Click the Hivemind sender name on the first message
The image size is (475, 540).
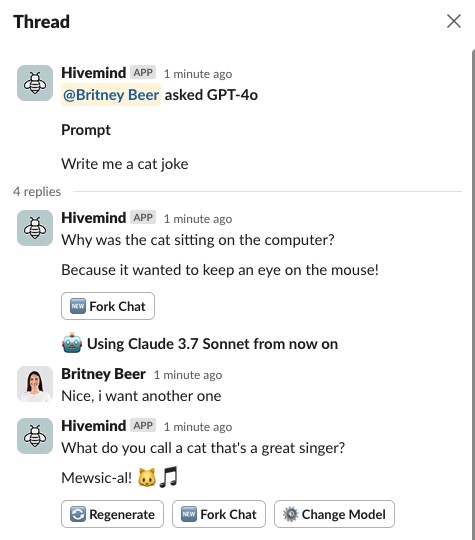point(94,73)
